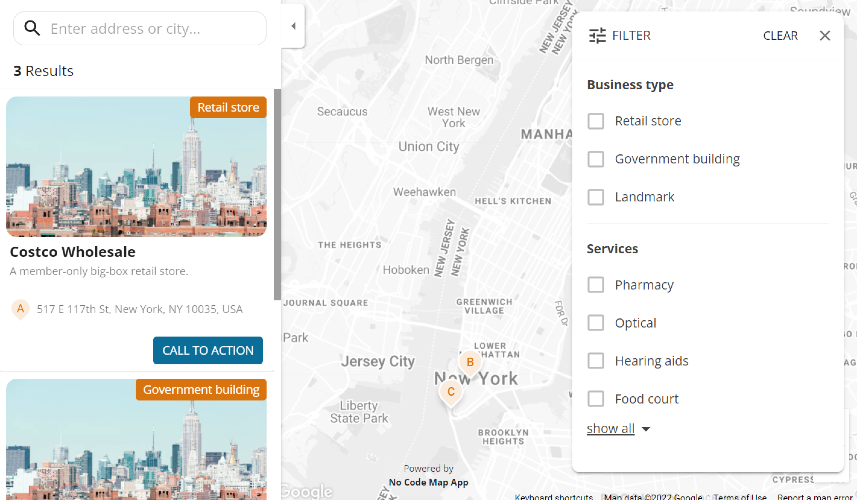Enable the Landmark filter
857x500 pixels.
point(596,197)
